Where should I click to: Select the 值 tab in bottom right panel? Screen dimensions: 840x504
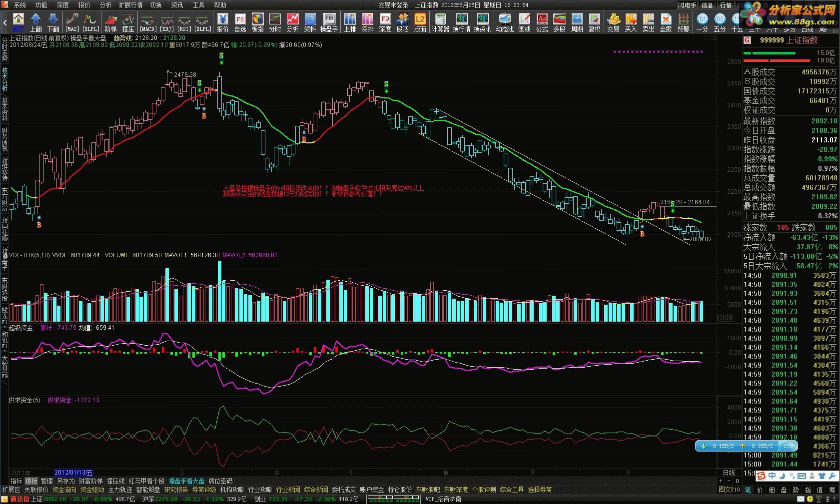point(820,490)
